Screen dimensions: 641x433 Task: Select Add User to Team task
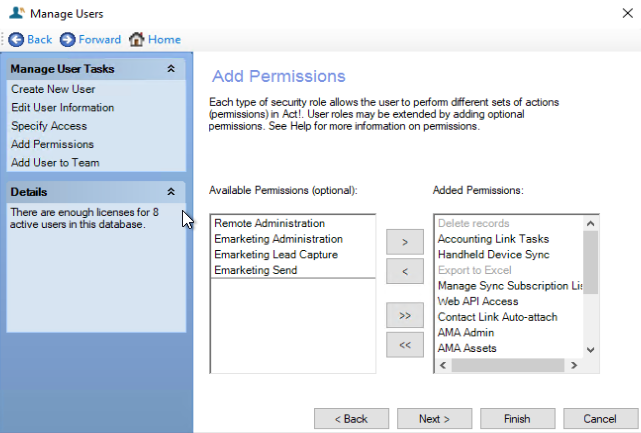(55, 163)
